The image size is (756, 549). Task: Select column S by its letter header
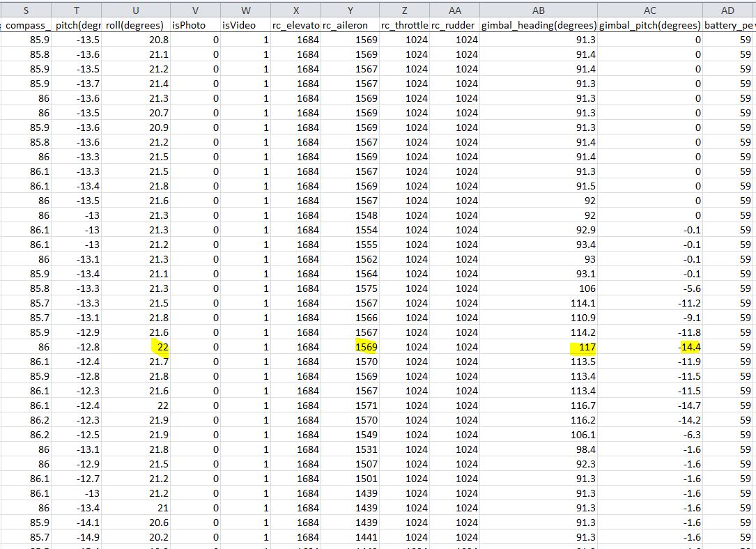(x=26, y=10)
